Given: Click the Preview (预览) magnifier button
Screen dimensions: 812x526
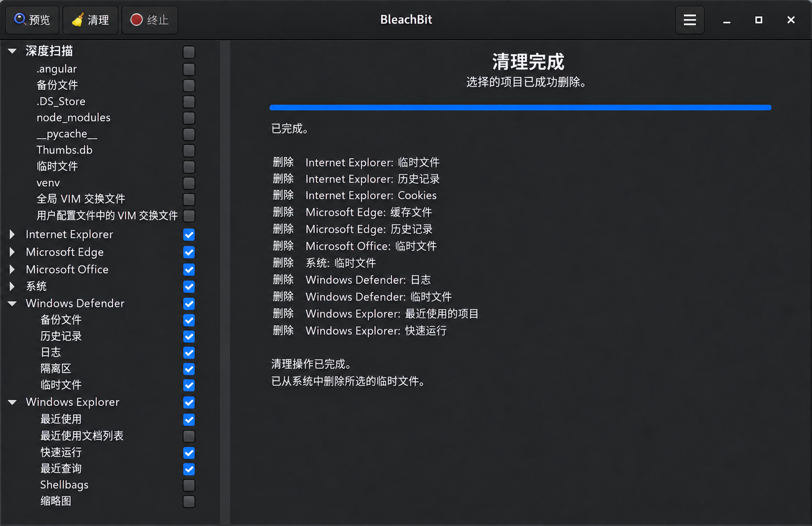Looking at the screenshot, I should pyautogui.click(x=32, y=20).
